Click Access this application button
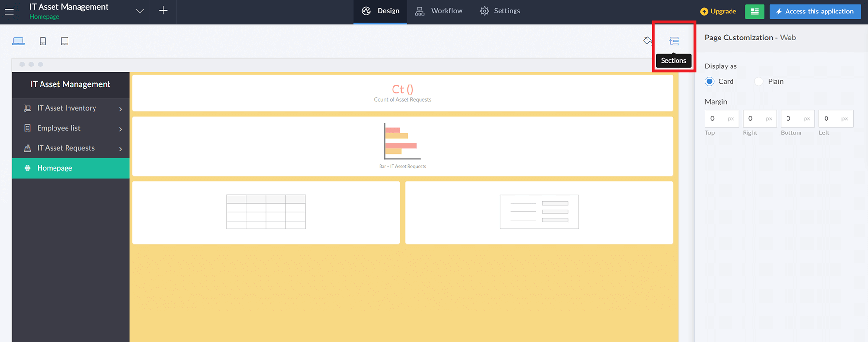Image resolution: width=868 pixels, height=342 pixels. tap(815, 12)
